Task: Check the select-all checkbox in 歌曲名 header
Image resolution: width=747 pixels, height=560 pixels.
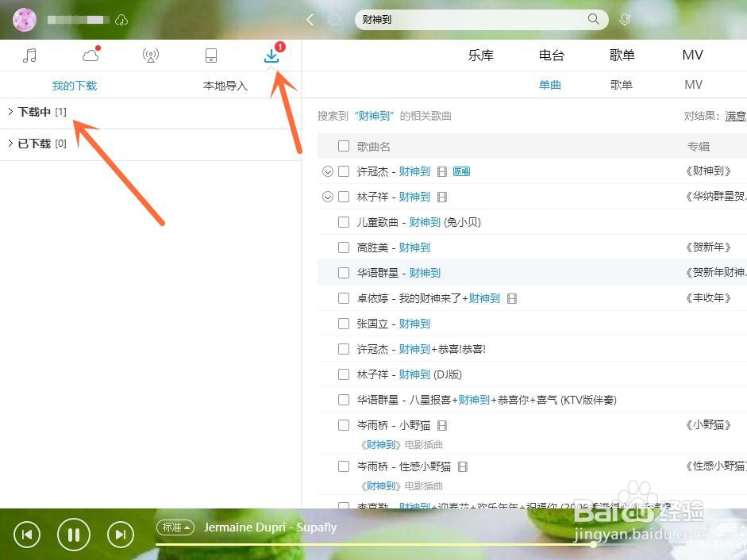Action: [344, 146]
